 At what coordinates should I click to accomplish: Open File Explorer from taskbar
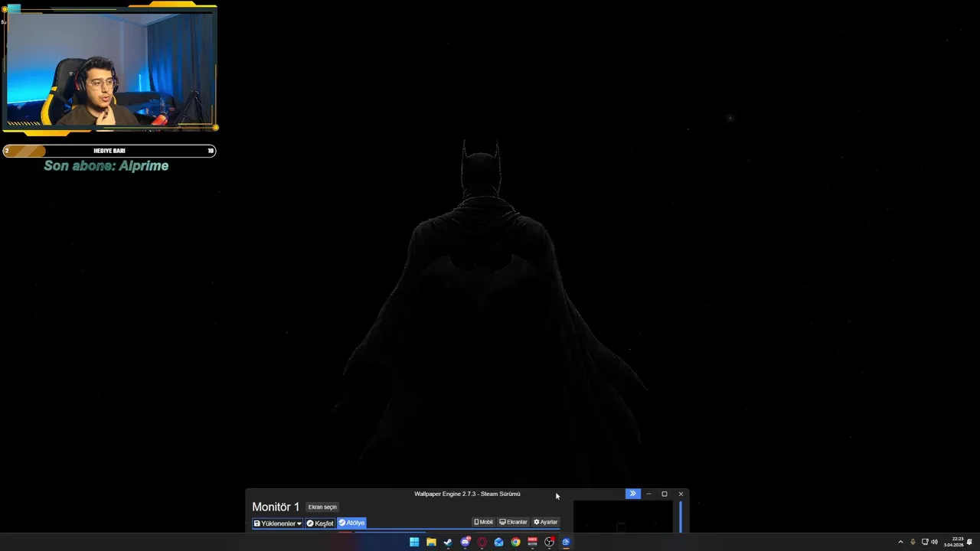[431, 542]
